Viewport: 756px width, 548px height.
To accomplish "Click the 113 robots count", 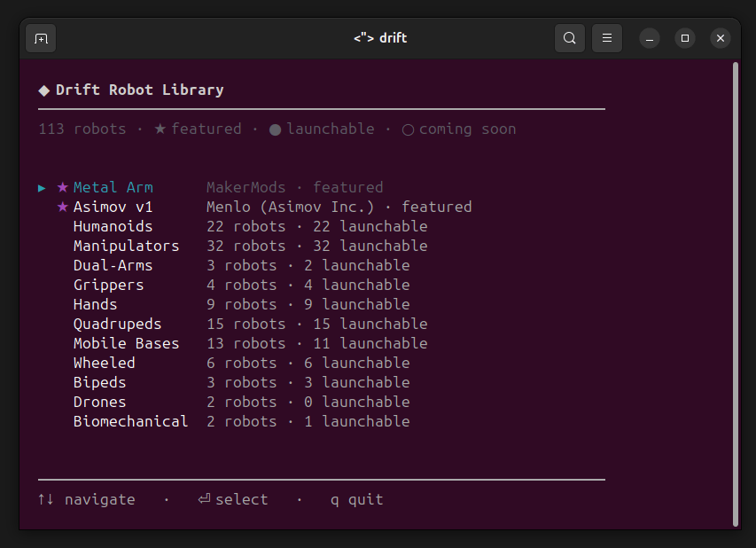I will (x=82, y=129).
